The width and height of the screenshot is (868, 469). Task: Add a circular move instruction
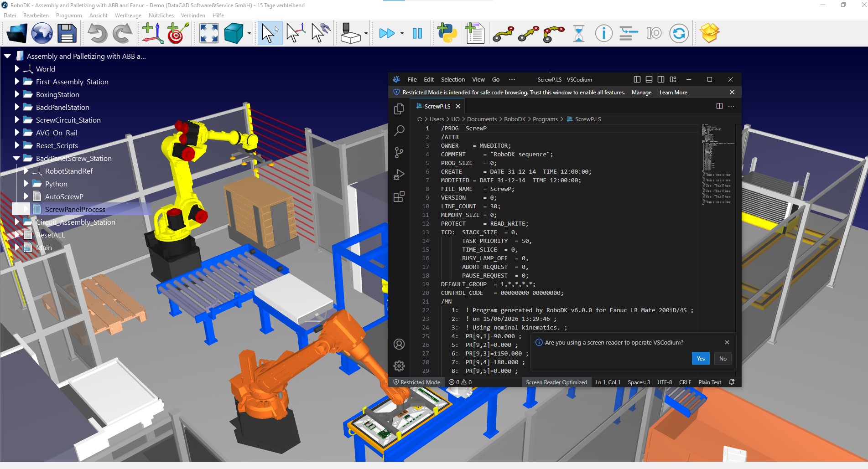553,33
